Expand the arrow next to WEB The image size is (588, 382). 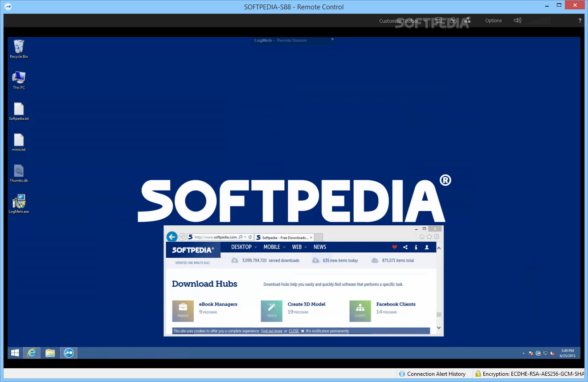click(x=306, y=248)
